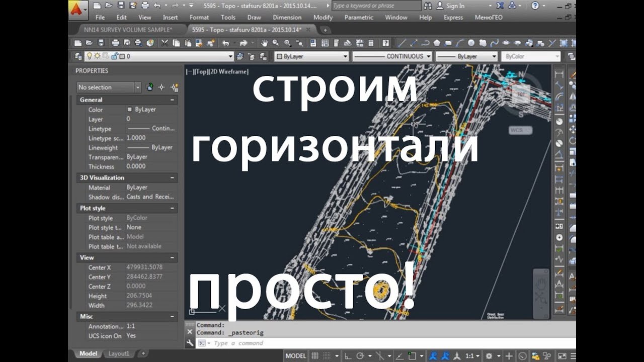Open the Dimension menu

(287, 17)
